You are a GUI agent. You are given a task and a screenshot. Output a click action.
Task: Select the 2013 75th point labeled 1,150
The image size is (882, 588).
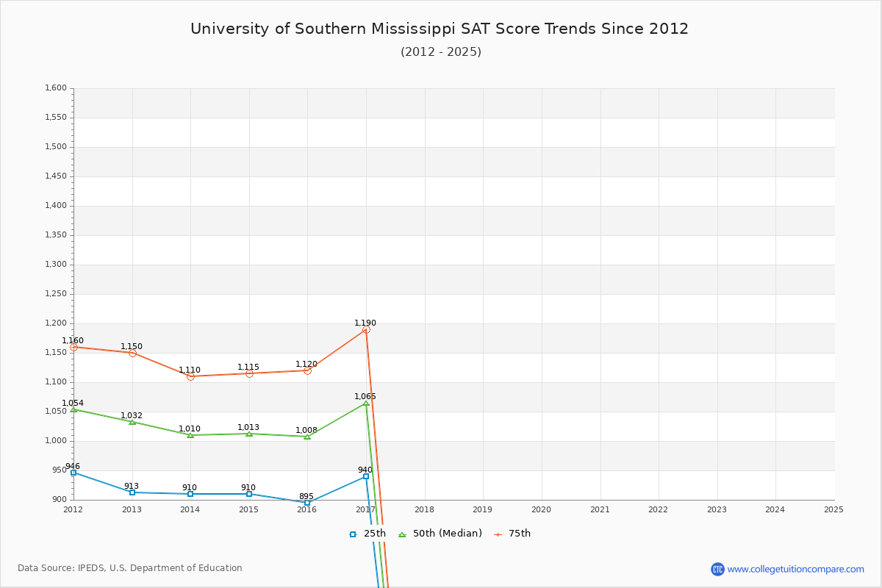click(x=132, y=353)
